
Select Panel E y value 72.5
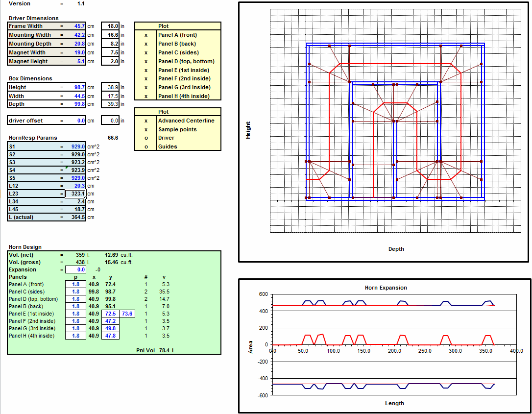pyautogui.click(x=111, y=314)
